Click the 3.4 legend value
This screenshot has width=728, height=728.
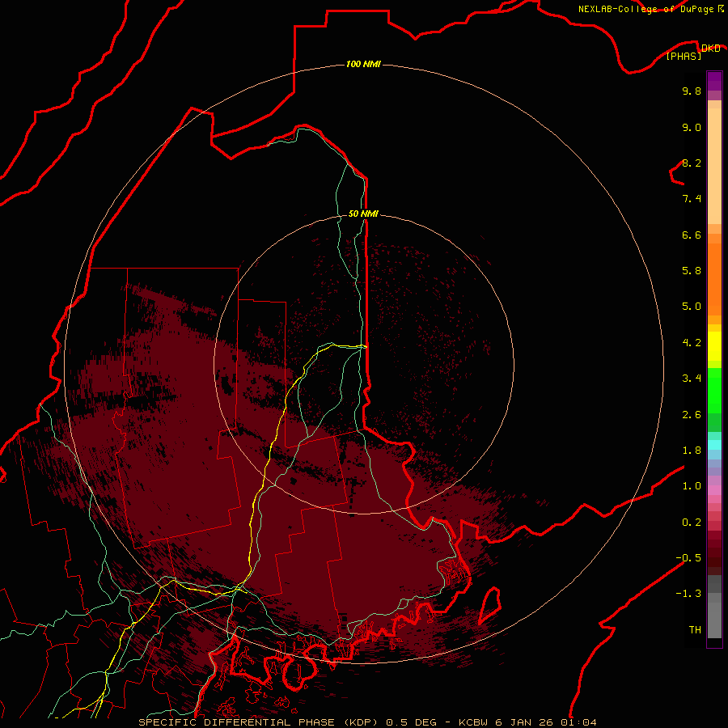(x=692, y=379)
